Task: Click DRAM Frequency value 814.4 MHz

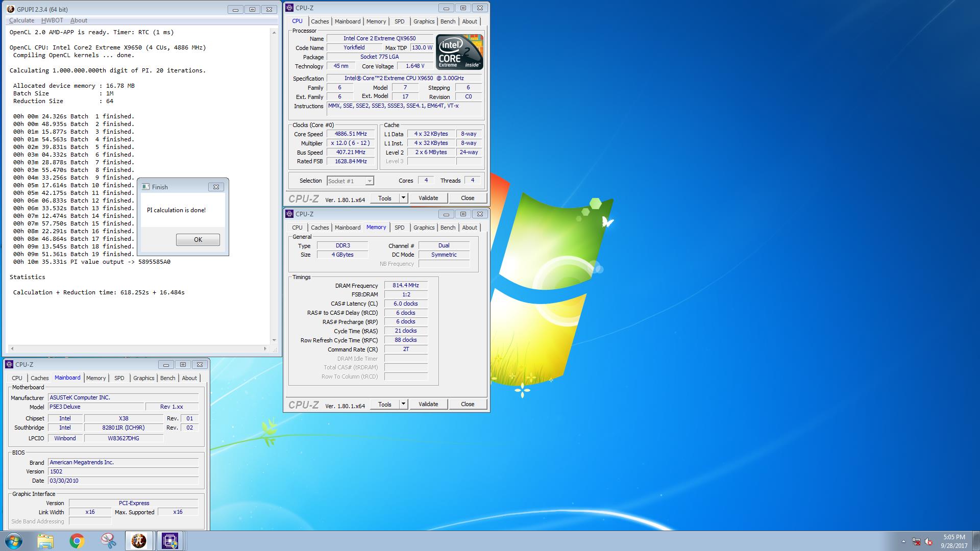Action: pyautogui.click(x=406, y=286)
